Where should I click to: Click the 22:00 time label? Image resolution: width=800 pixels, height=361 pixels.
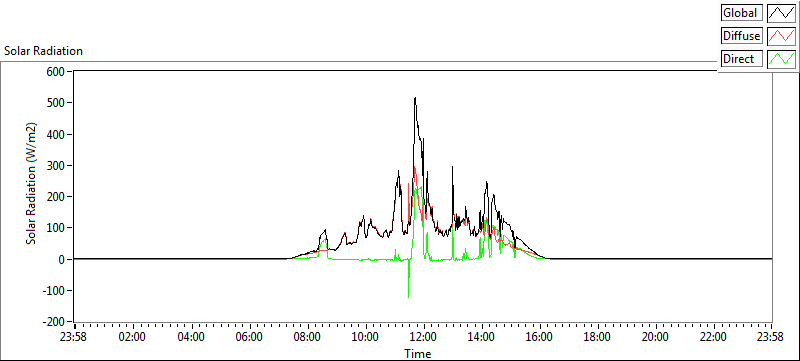[x=713, y=337]
